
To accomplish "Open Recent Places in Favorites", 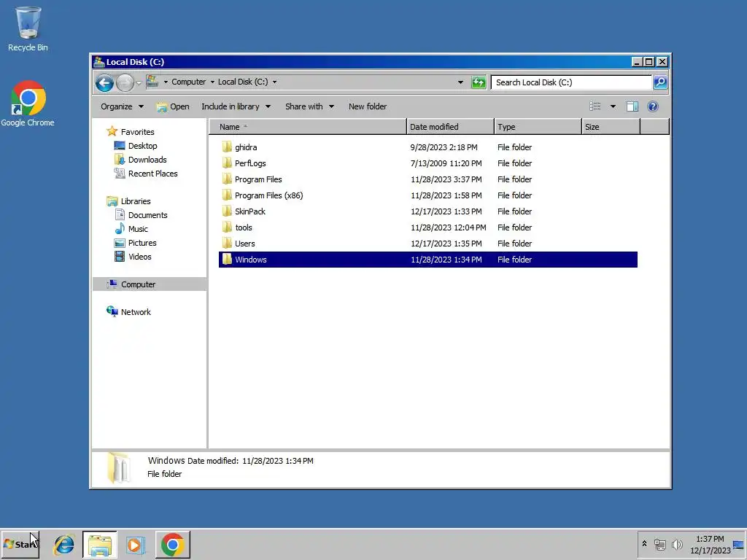I will tap(152, 174).
